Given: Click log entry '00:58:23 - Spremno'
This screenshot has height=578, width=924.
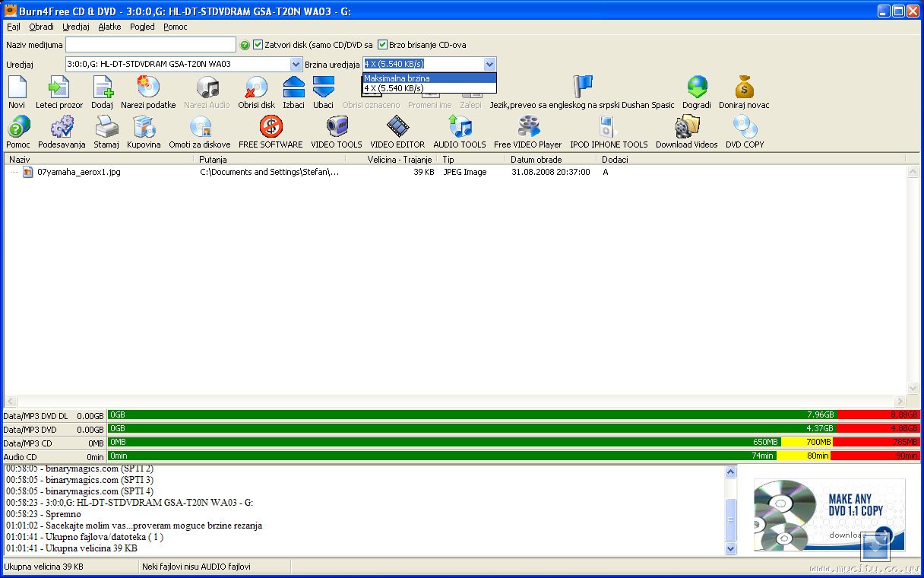Looking at the screenshot, I should (43, 514).
